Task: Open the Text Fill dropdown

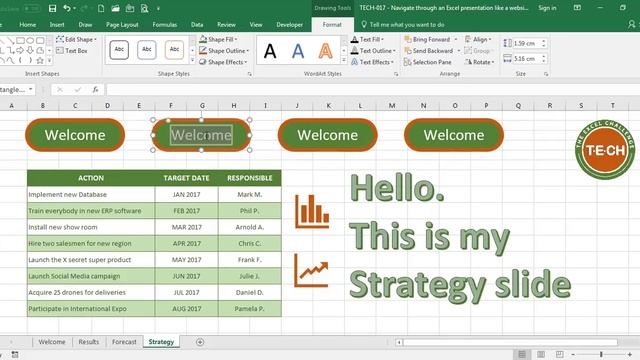Action: [x=367, y=39]
